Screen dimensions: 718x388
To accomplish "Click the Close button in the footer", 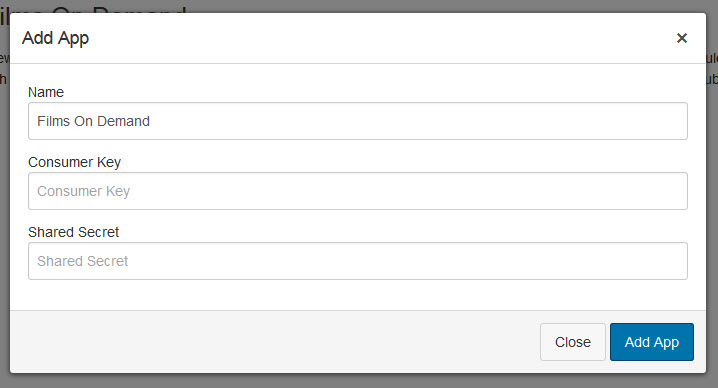I will tap(573, 342).
